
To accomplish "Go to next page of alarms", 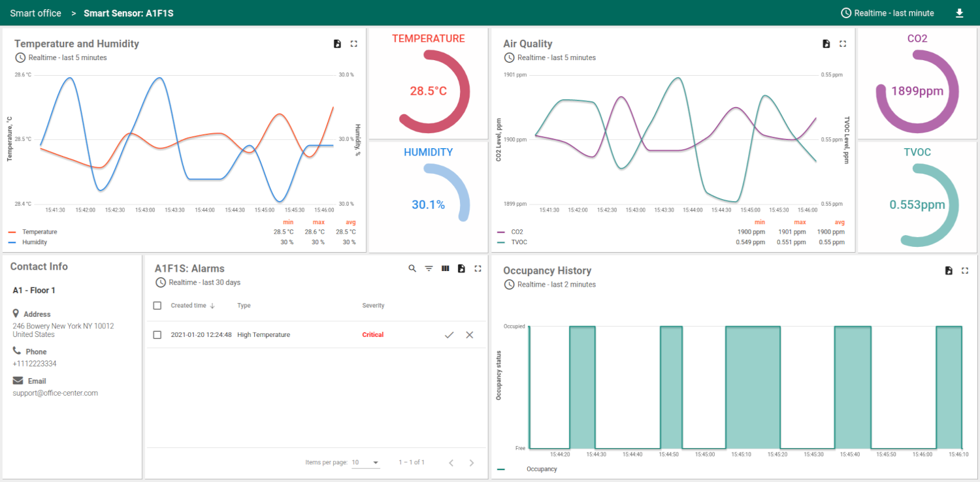I will [472, 462].
